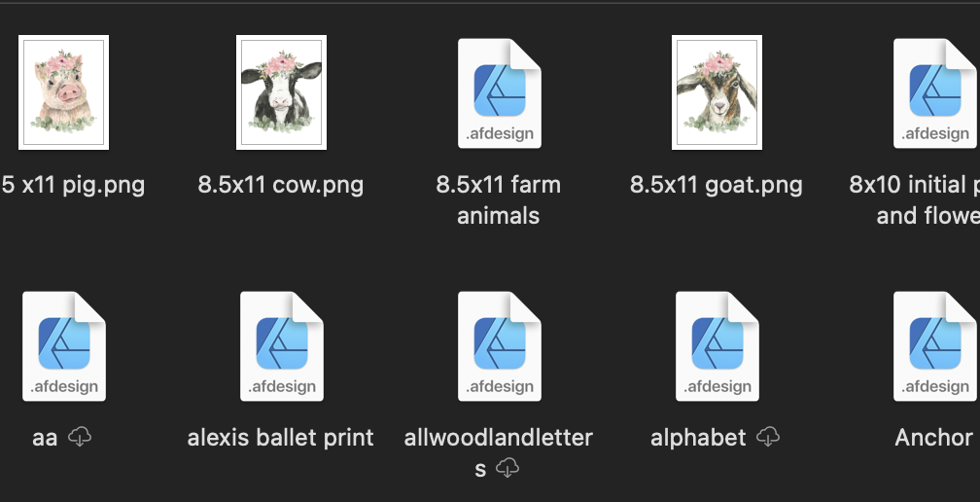Viewport: 980px width, 502px height.
Task: Select the aa afdesign file icon
Action: [64, 345]
